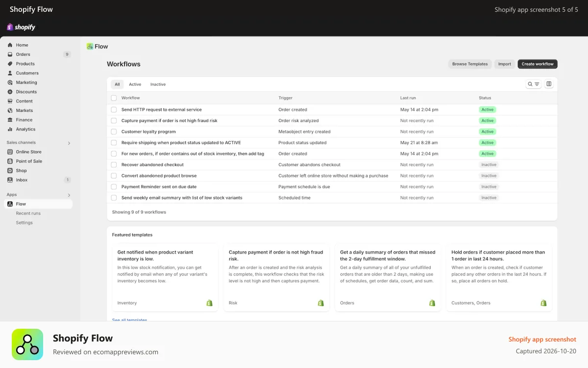
Task: Switch to the Inactive workflows tab
Action: point(158,84)
